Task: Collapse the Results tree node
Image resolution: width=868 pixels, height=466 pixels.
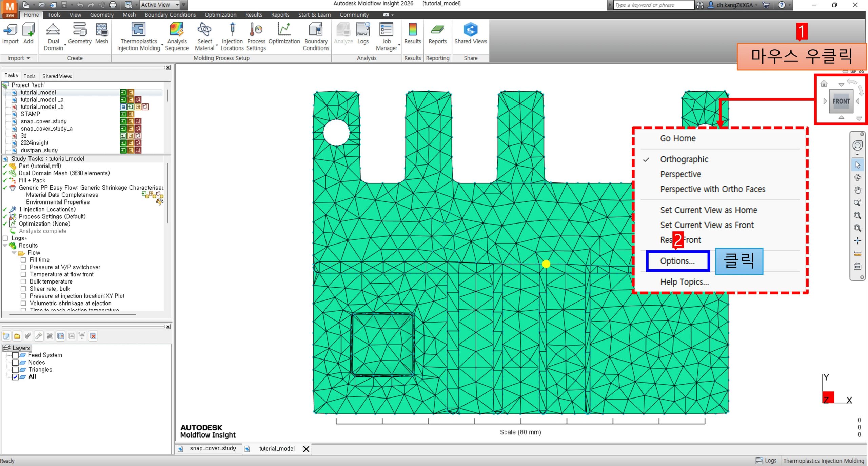Action: [x=5, y=245]
